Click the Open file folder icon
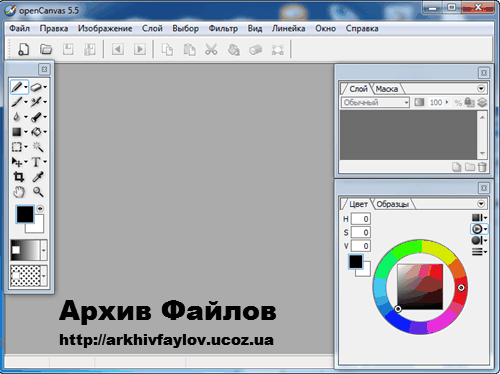 [46, 50]
